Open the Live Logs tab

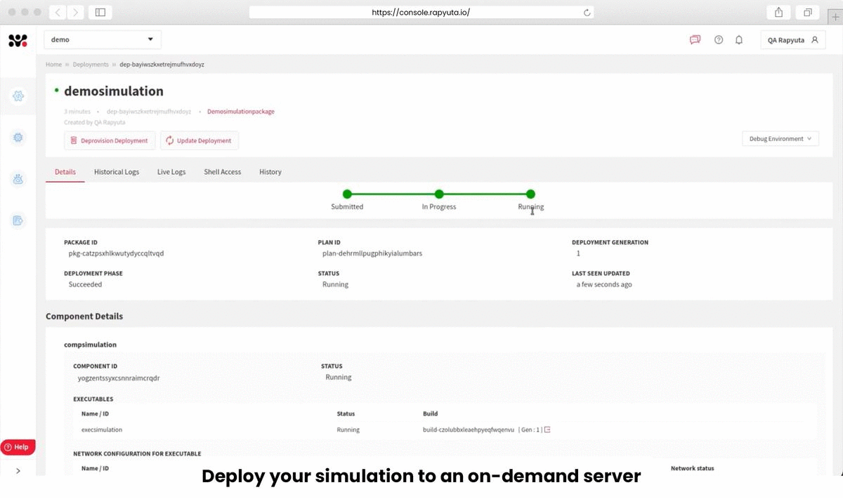pyautogui.click(x=171, y=172)
